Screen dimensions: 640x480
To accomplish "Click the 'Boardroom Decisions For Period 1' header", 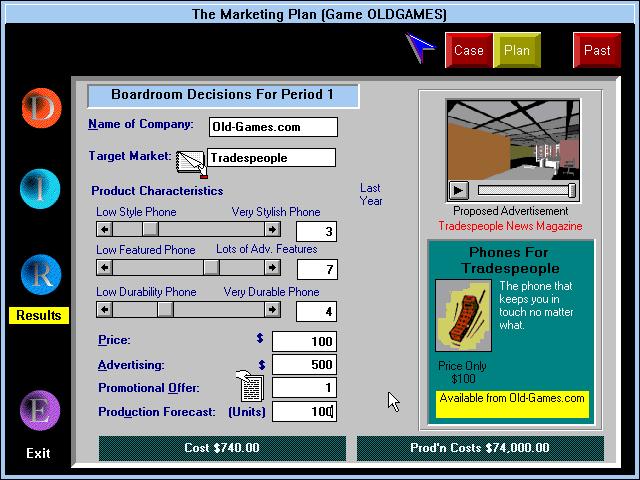I will (x=223, y=96).
